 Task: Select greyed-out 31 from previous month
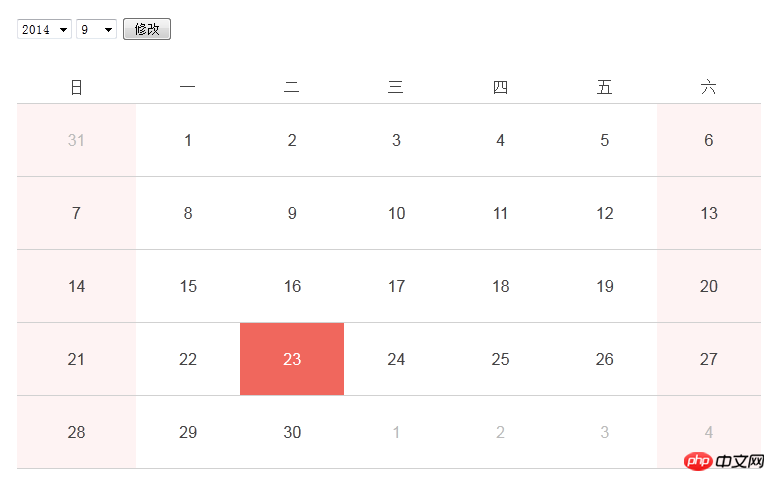[x=77, y=140]
